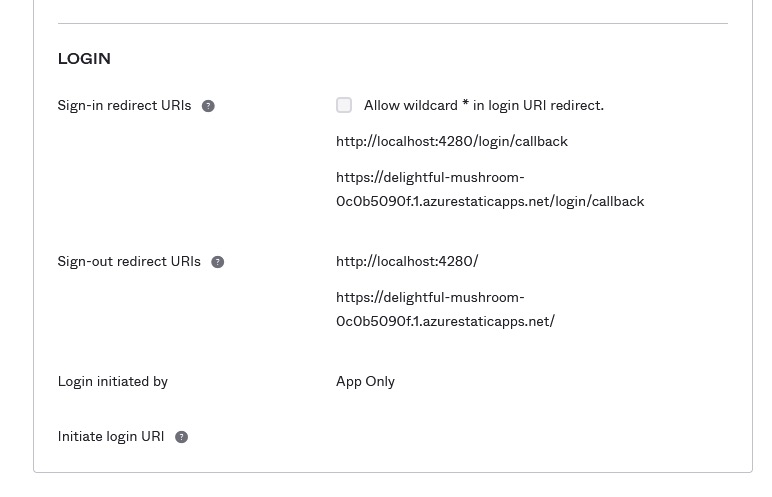The image size is (772, 497).
Task: Open help tooltip for Sign-out redirect URIs
Action: (x=217, y=262)
